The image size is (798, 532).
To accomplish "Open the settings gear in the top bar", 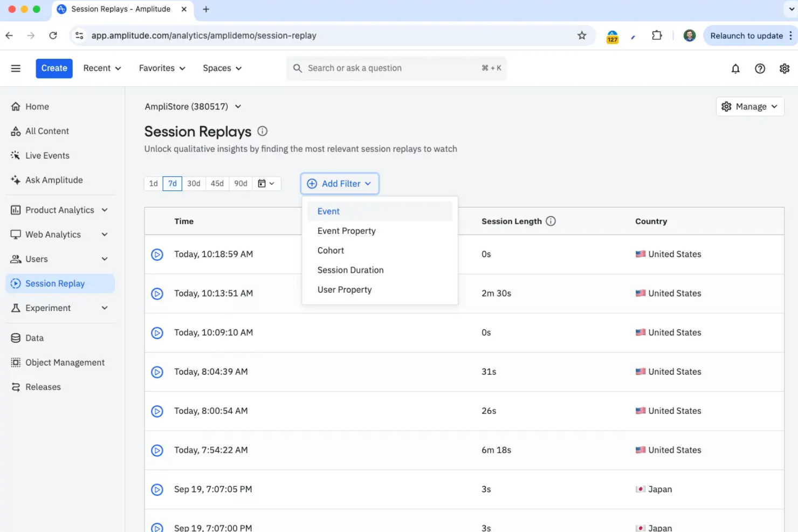I will (x=785, y=68).
